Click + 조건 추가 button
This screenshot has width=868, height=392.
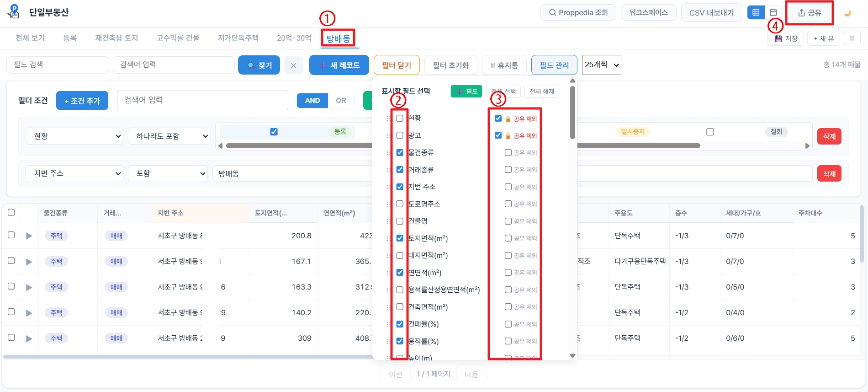point(82,101)
